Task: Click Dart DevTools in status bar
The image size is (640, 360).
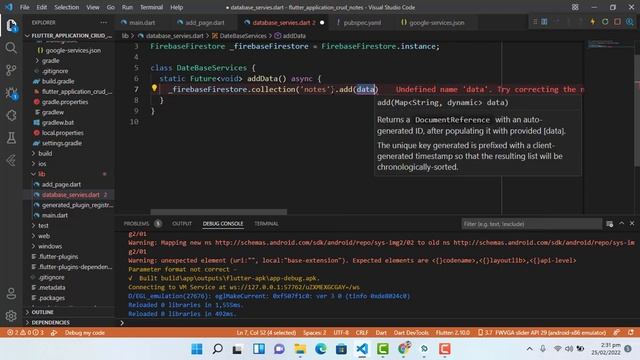Action: click(x=411, y=333)
